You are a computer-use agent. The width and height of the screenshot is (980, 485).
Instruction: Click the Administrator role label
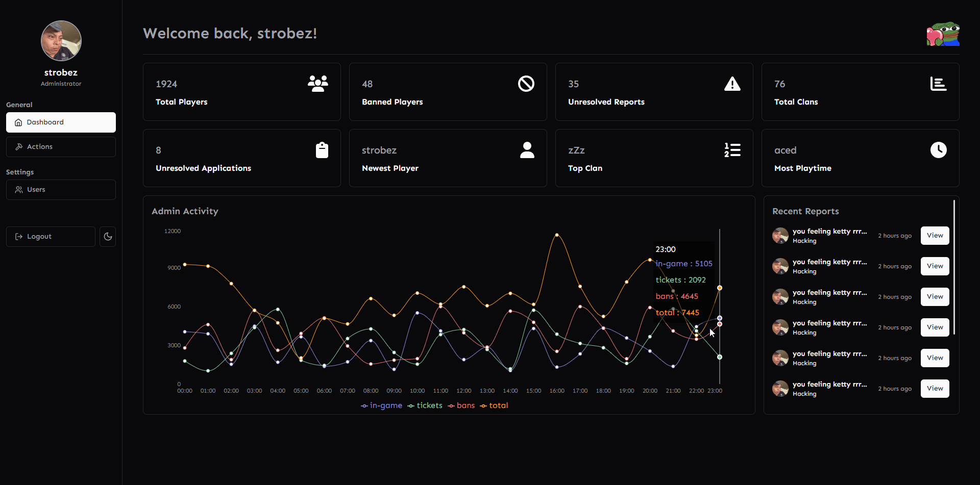[x=61, y=84]
